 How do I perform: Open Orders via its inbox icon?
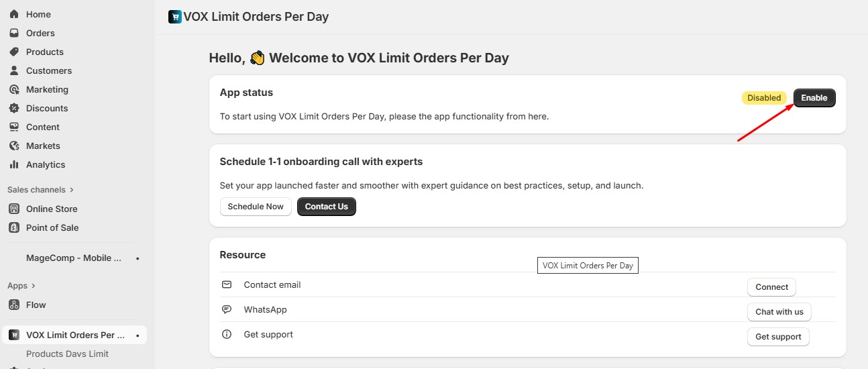[x=14, y=33]
